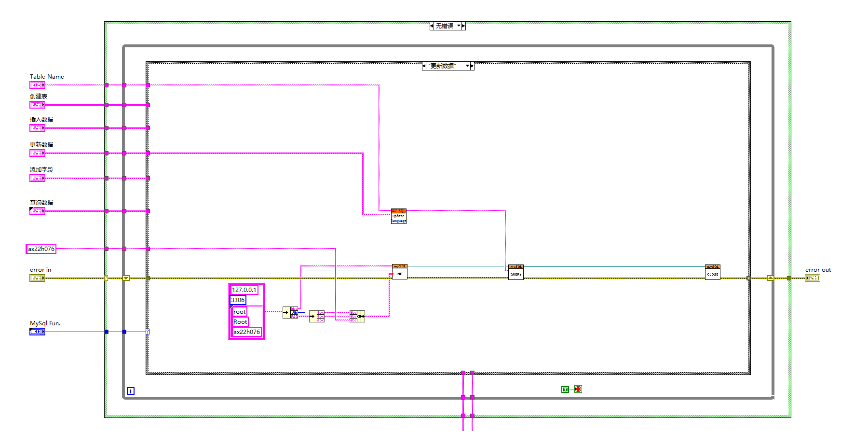Viewport: 868px width, 431px height.
Task: Select the 添加字段 cluster terminal
Action: 37,178
